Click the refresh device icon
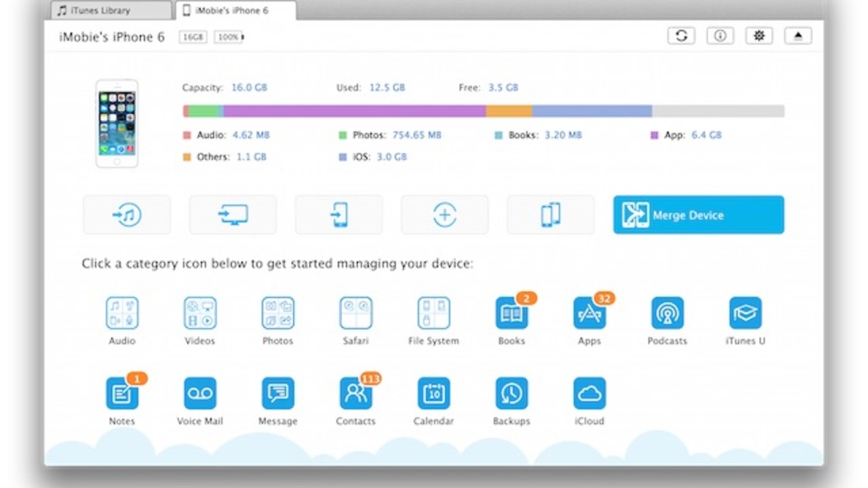 [x=682, y=36]
